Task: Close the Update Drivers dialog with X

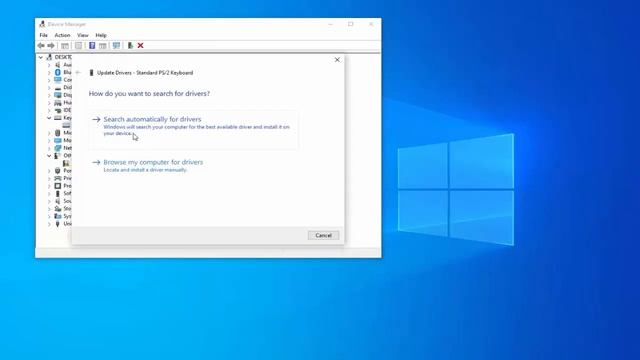Action: point(337,60)
